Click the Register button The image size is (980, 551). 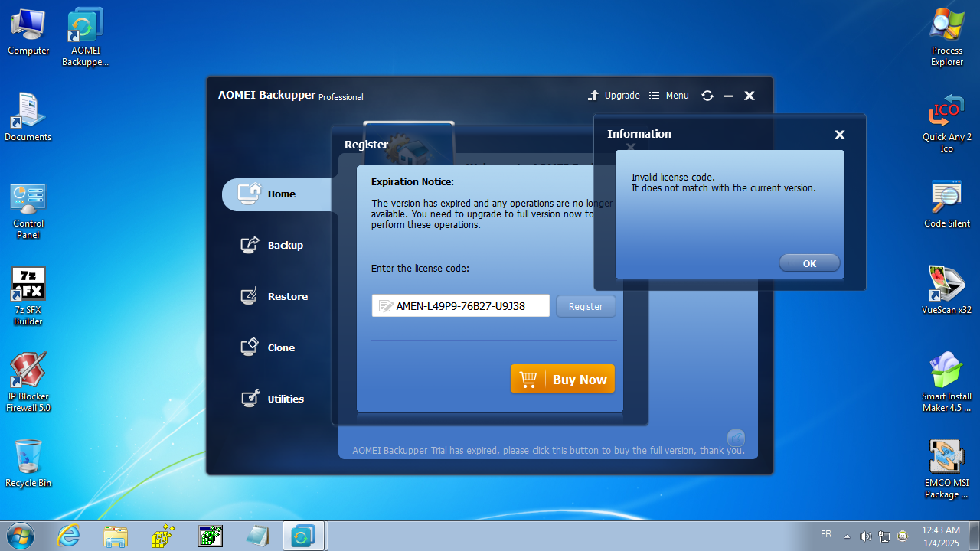tap(586, 306)
